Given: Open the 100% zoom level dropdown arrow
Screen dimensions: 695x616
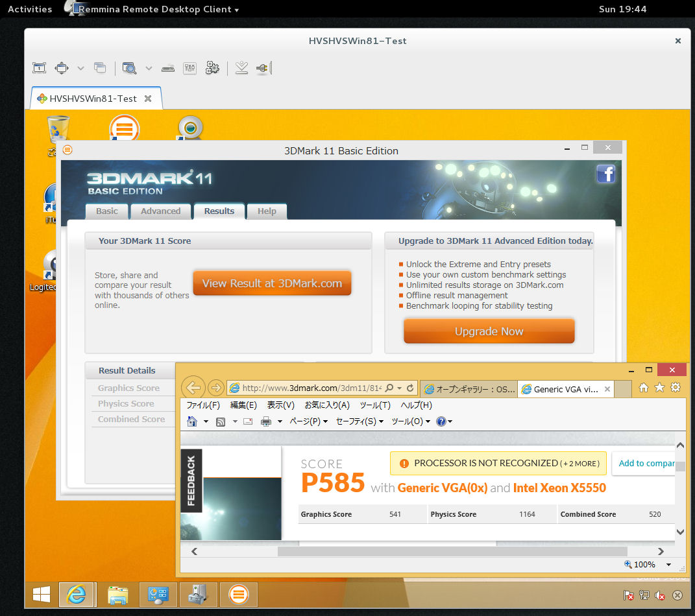Looking at the screenshot, I should 668,565.
